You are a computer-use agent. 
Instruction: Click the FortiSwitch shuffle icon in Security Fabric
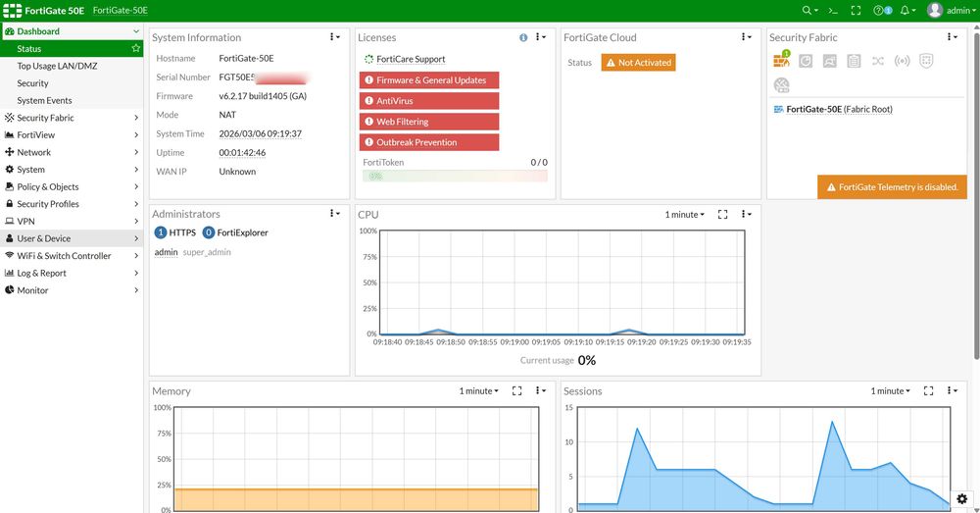click(x=878, y=61)
